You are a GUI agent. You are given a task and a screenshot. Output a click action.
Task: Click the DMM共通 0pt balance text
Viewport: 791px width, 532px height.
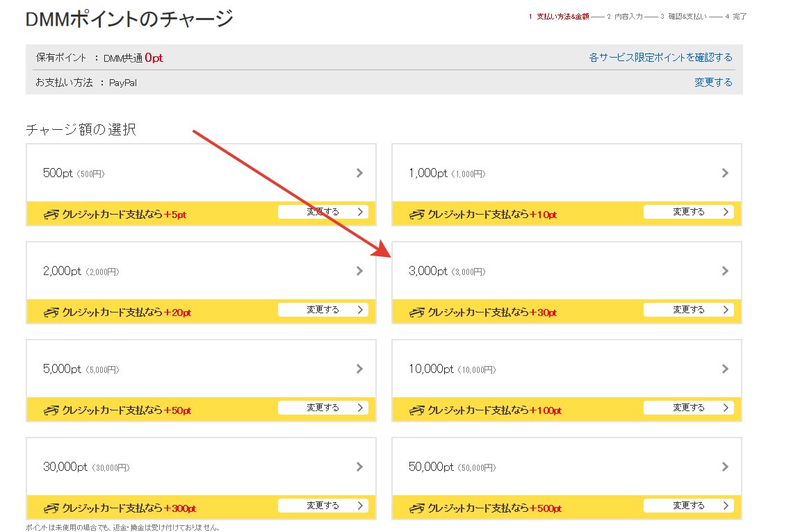(x=133, y=58)
